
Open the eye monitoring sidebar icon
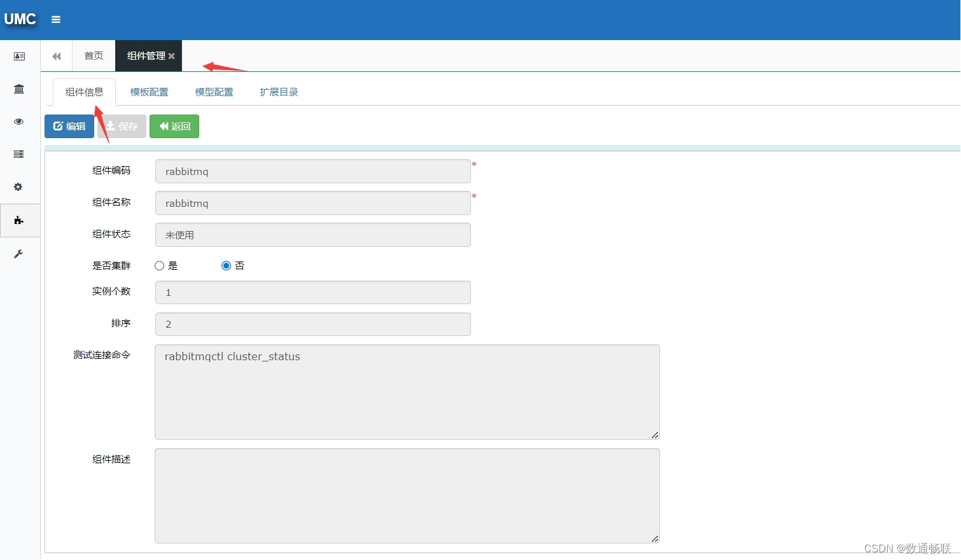click(19, 122)
